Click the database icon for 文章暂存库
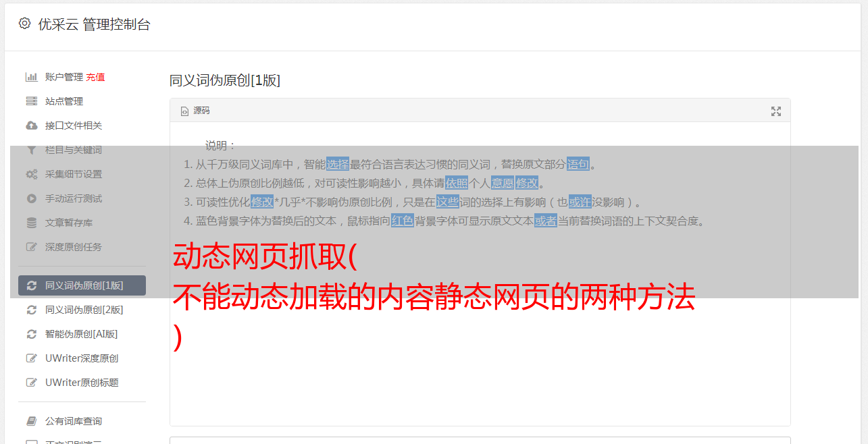Image resolution: width=868 pixels, height=444 pixels. (x=31, y=223)
